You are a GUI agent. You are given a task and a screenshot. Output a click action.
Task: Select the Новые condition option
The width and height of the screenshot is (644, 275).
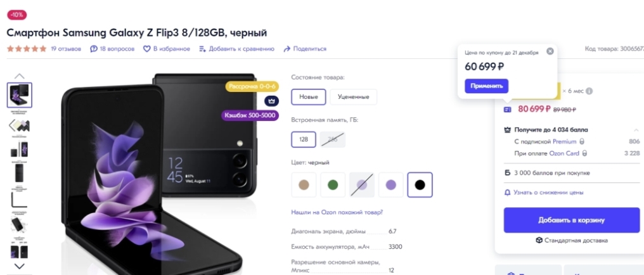[x=309, y=97]
